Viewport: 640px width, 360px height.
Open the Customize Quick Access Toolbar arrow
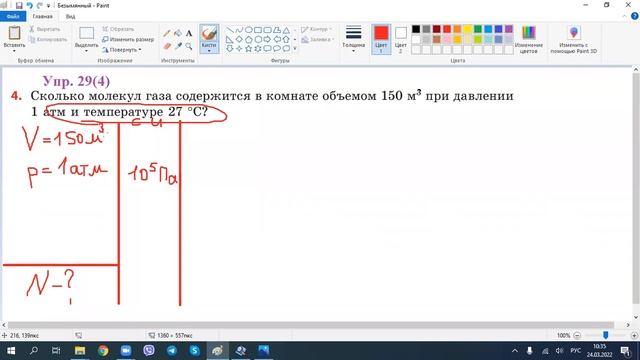tap(49, 6)
